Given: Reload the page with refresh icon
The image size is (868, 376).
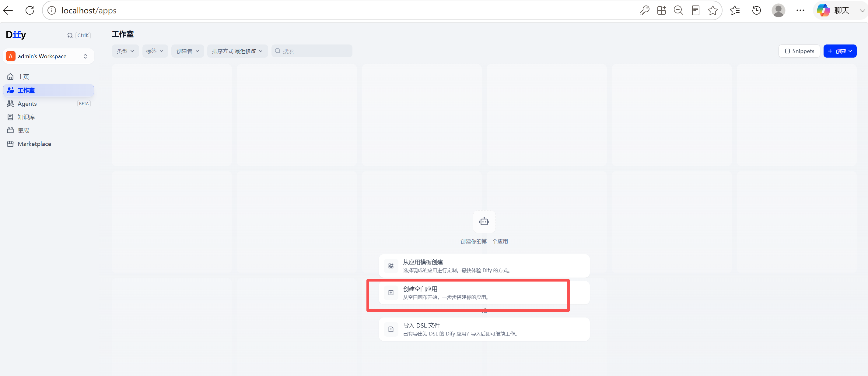Looking at the screenshot, I should (x=30, y=10).
